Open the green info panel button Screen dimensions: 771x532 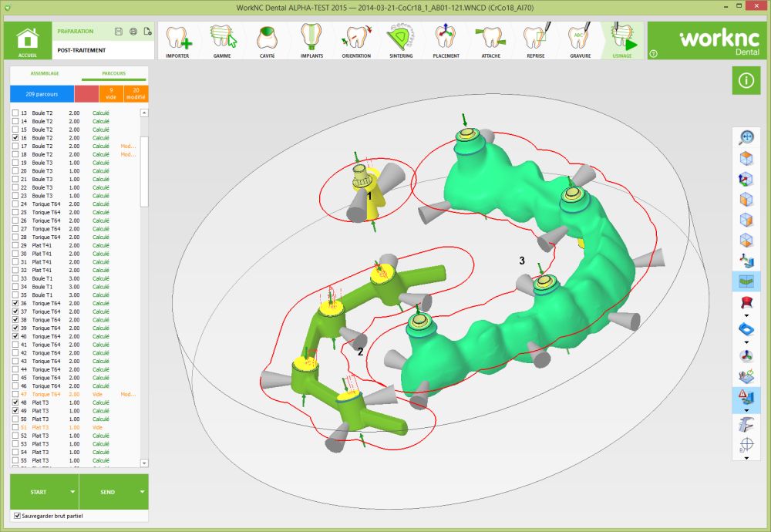pos(746,80)
